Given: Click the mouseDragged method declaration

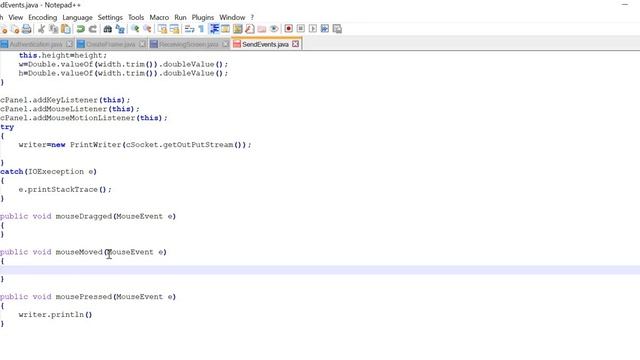Looking at the screenshot, I should click(x=88, y=216).
